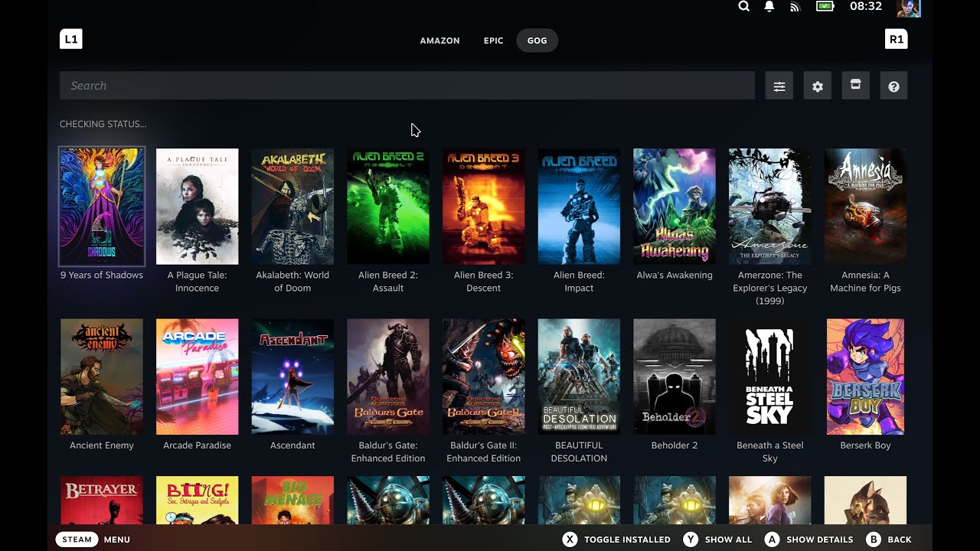Select Baldur's Gate: Enhanced Edition cover

click(388, 377)
